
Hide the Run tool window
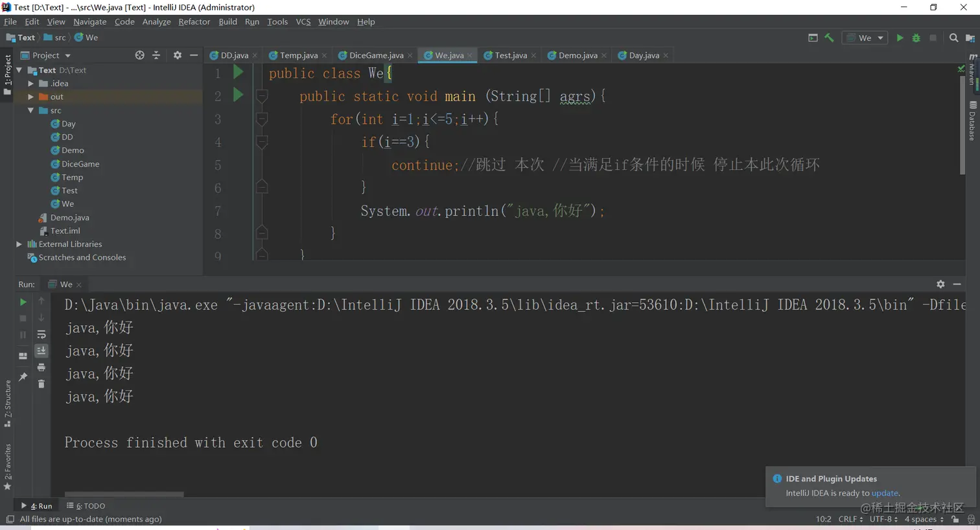[957, 284]
